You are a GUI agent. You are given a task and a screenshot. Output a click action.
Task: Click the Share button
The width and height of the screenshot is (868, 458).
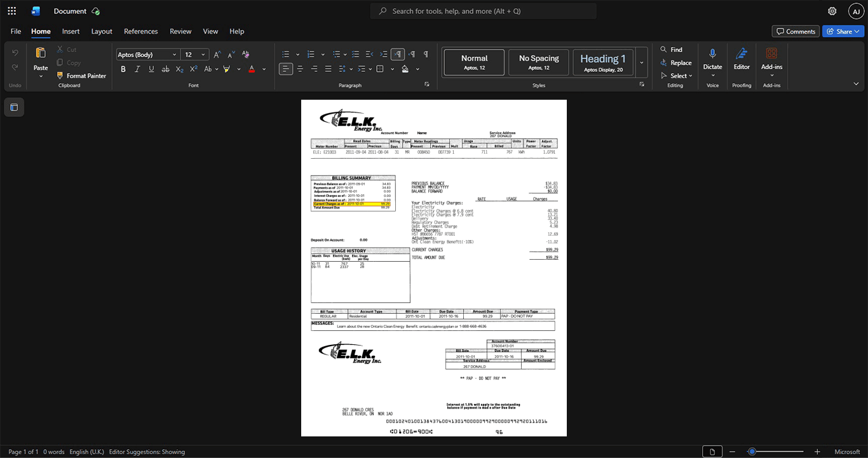tap(843, 31)
